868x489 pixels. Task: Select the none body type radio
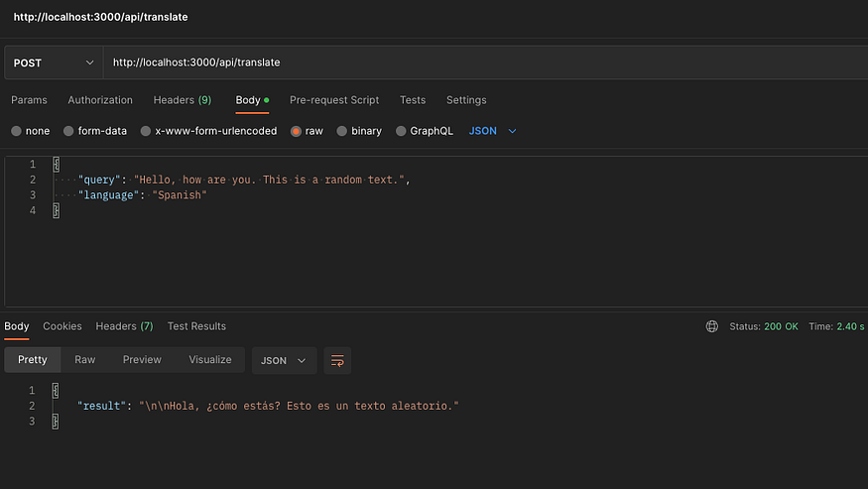pyautogui.click(x=16, y=131)
